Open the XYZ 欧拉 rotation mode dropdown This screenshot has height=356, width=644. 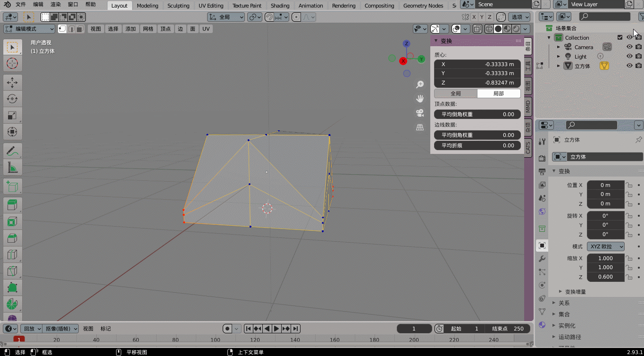pos(606,246)
